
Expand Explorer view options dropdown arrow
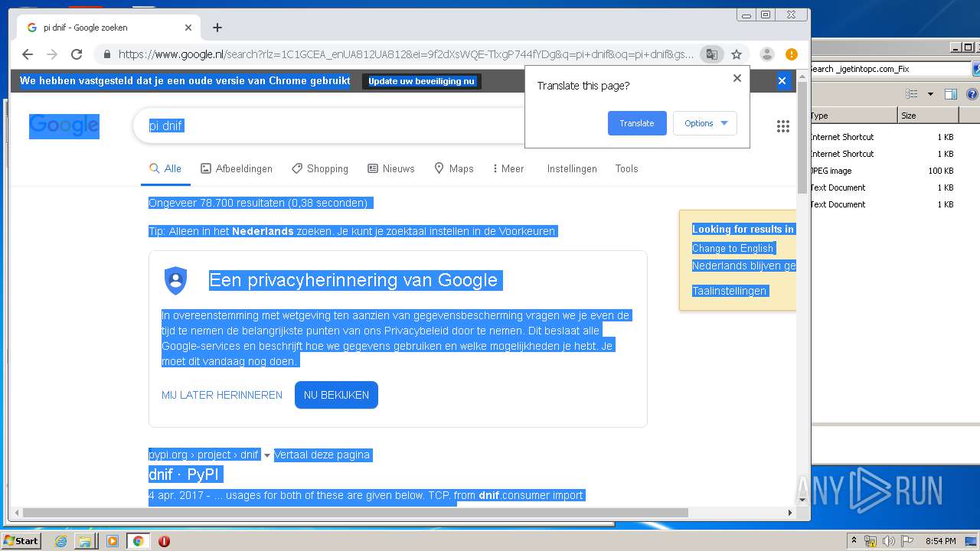pos(930,94)
